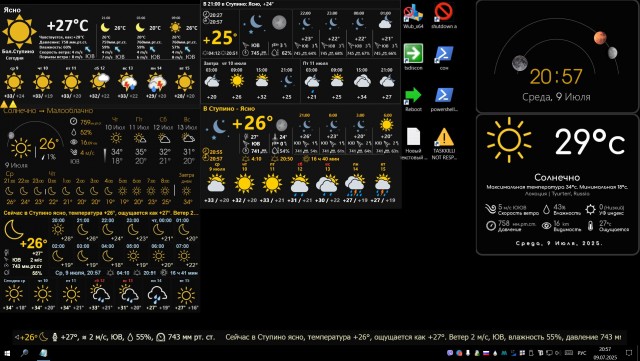Click the large crescent moon beside +26° lower-left

pos(13,230)
